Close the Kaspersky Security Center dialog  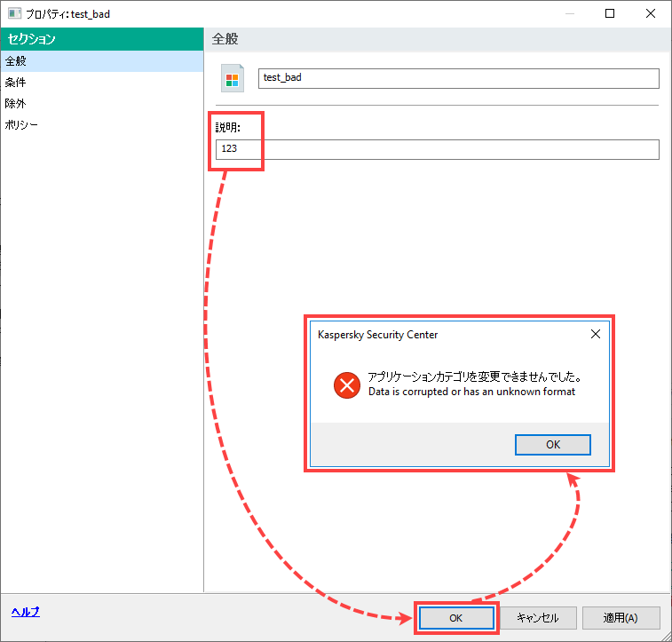coord(596,334)
